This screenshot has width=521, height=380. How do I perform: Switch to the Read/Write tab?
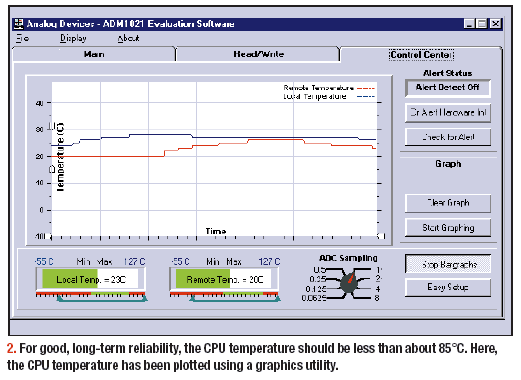[x=258, y=54]
